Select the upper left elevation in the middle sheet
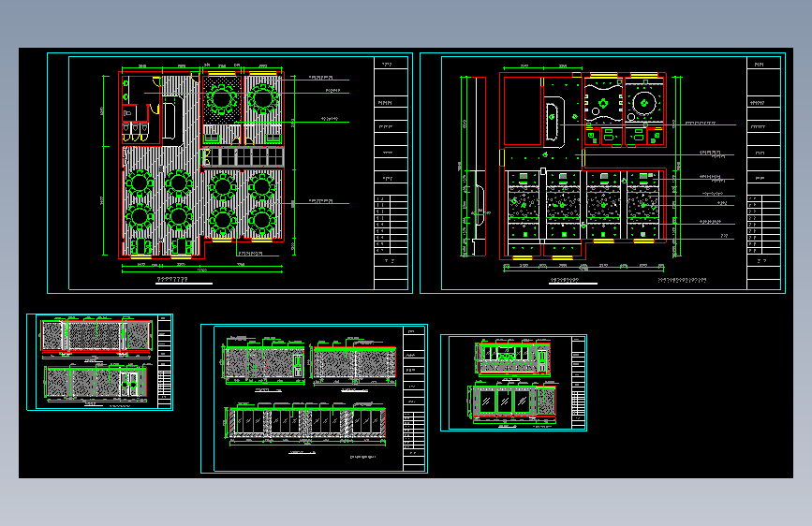 click(x=265, y=361)
